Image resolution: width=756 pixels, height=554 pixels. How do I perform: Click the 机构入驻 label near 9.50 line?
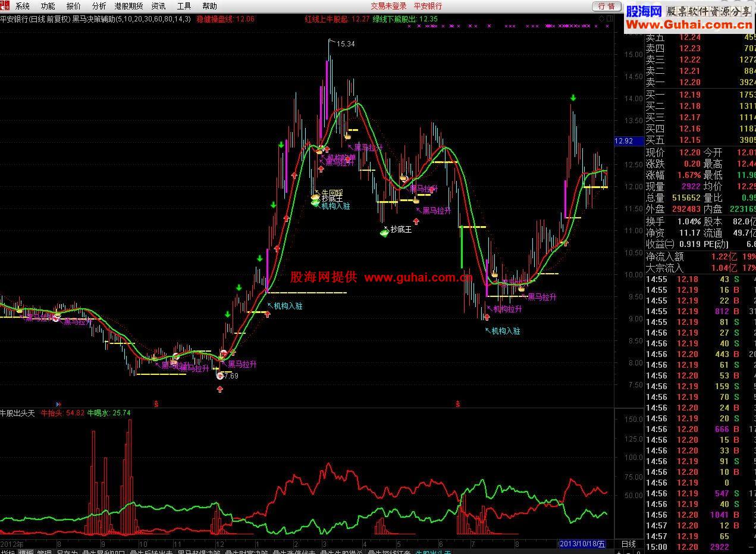[x=288, y=306]
